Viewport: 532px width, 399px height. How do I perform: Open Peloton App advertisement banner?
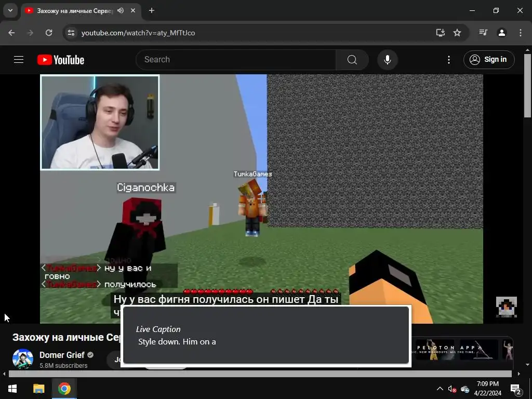pyautogui.click(x=462, y=350)
